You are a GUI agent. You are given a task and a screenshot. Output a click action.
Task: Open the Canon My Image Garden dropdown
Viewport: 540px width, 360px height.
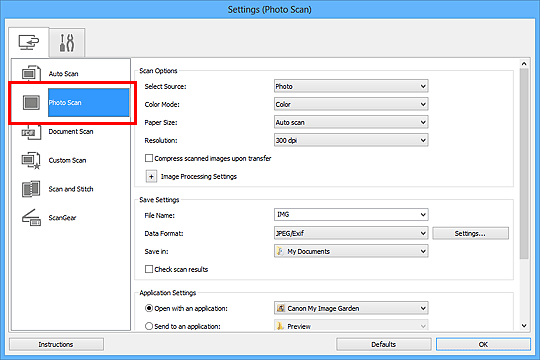[x=351, y=308]
